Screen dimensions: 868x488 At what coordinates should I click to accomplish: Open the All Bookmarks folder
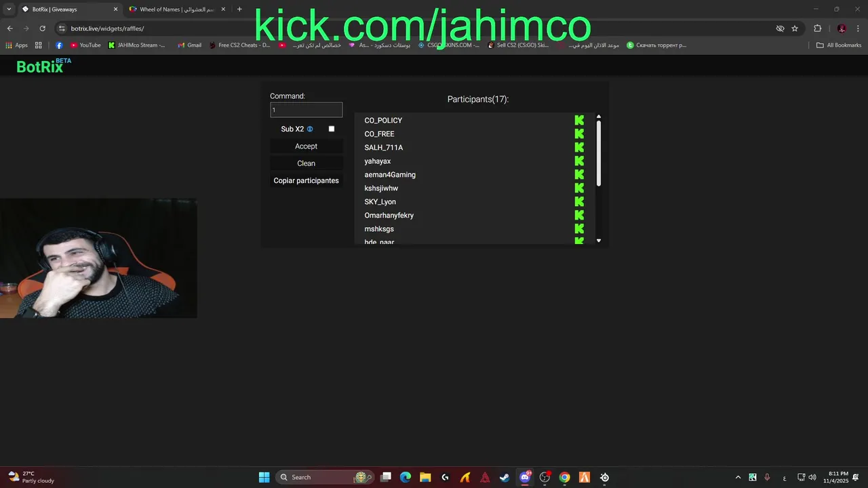coord(839,45)
